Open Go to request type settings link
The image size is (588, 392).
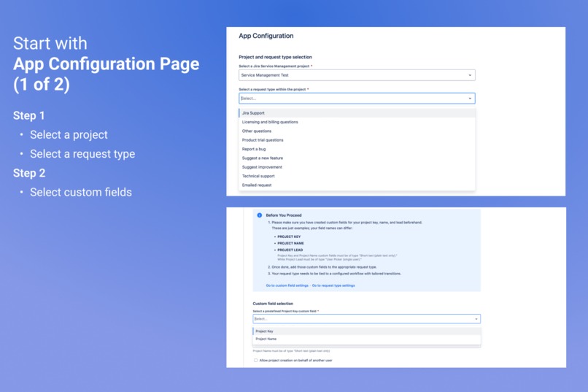click(333, 285)
